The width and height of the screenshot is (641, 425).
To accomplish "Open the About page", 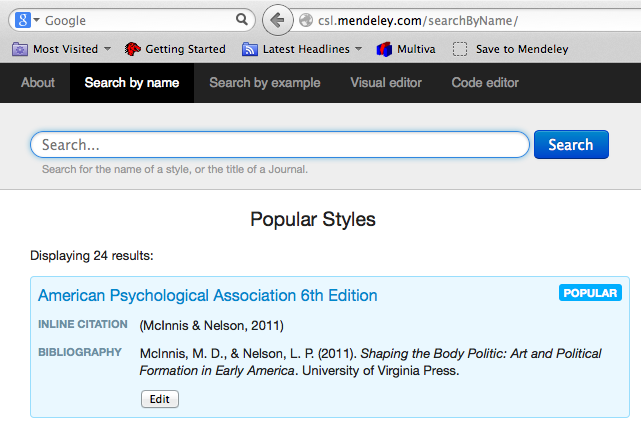I will click(37, 83).
